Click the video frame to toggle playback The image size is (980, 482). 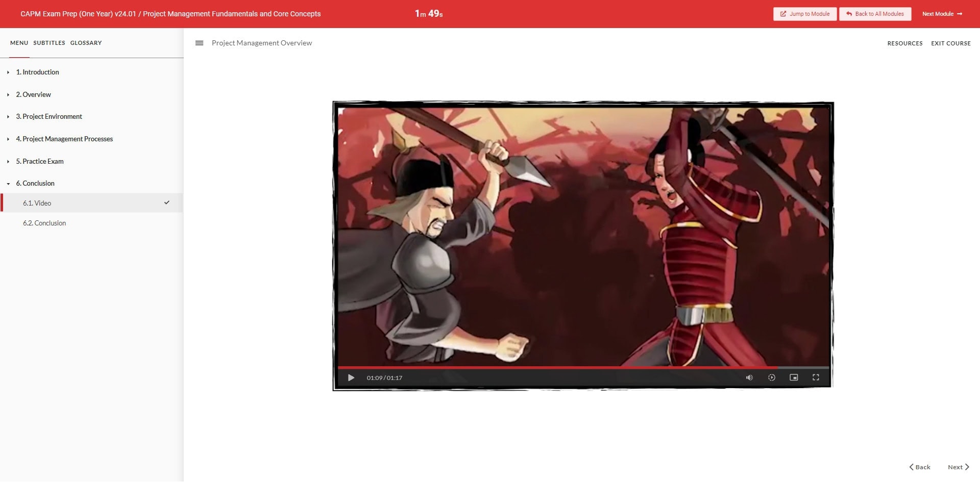pos(583,236)
